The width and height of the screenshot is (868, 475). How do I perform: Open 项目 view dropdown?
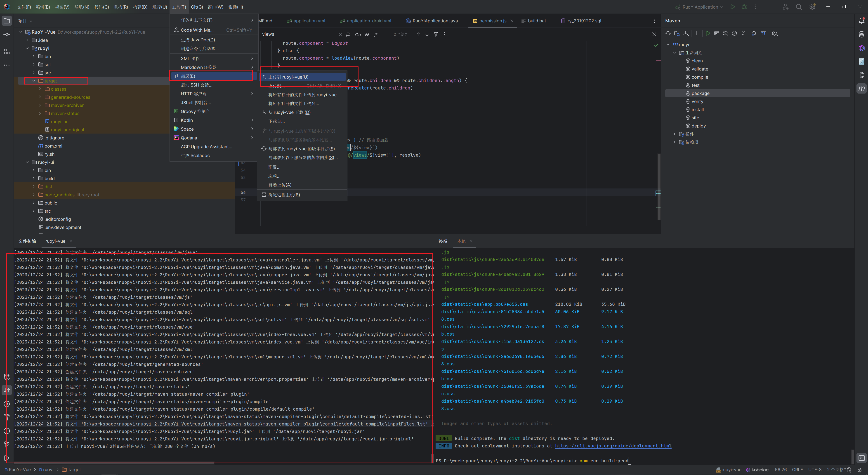26,21
